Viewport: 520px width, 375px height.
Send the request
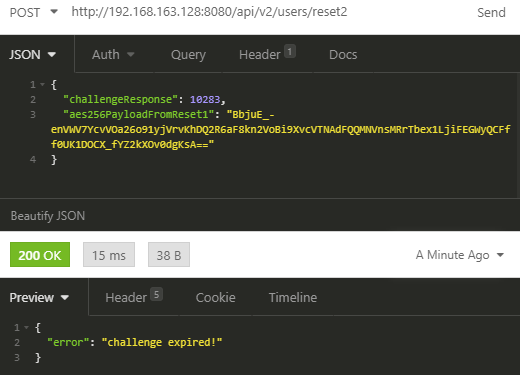491,13
